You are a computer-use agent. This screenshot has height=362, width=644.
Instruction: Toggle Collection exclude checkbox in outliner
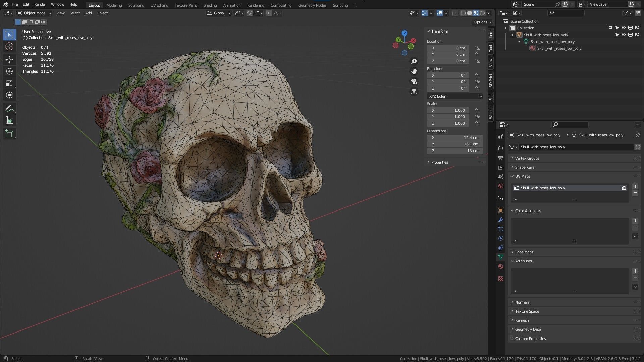(610, 28)
